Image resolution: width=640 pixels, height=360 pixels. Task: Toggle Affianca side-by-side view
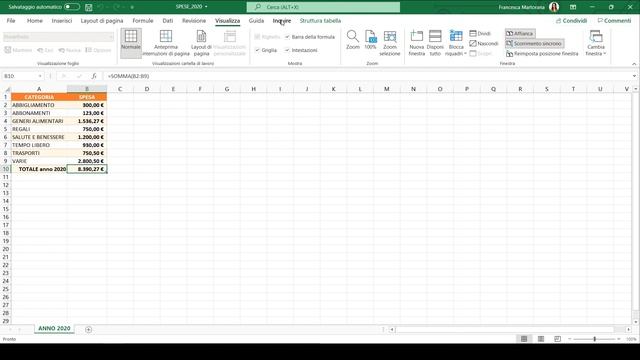[520, 33]
